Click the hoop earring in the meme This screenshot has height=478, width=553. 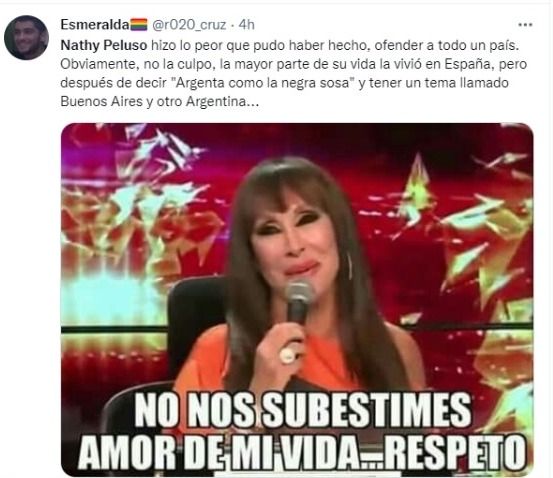click(x=350, y=265)
